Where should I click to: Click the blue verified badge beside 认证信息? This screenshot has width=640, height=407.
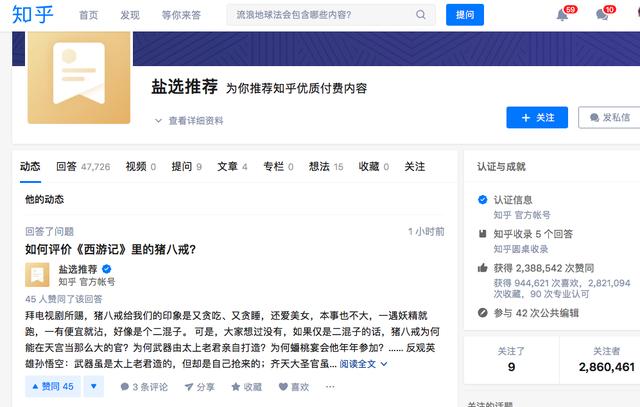tap(482, 200)
